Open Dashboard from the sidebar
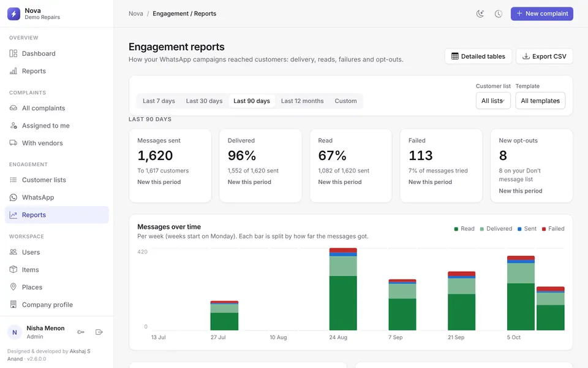This screenshot has width=588, height=368. [57, 53]
